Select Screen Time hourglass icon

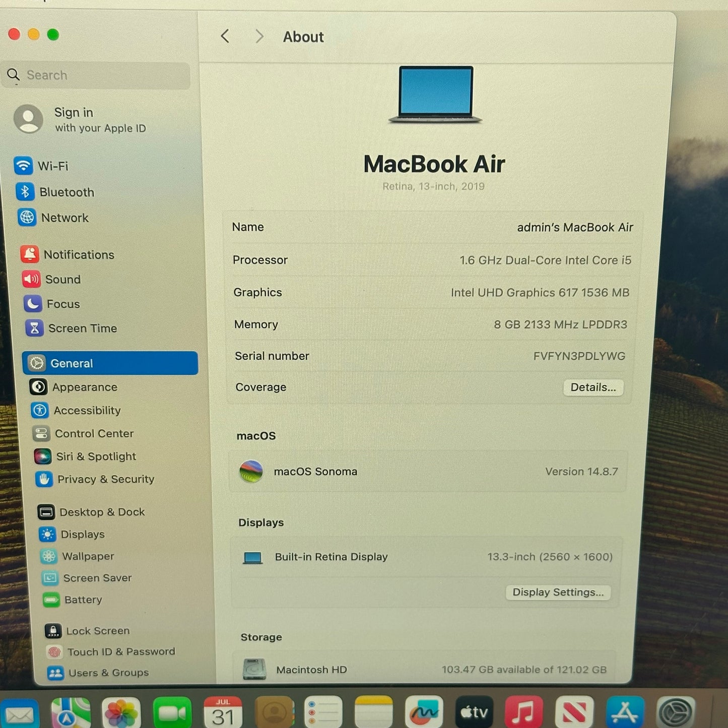(x=34, y=328)
